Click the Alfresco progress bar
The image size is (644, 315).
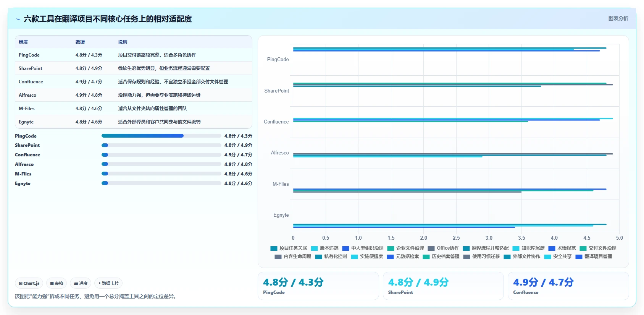point(161,164)
